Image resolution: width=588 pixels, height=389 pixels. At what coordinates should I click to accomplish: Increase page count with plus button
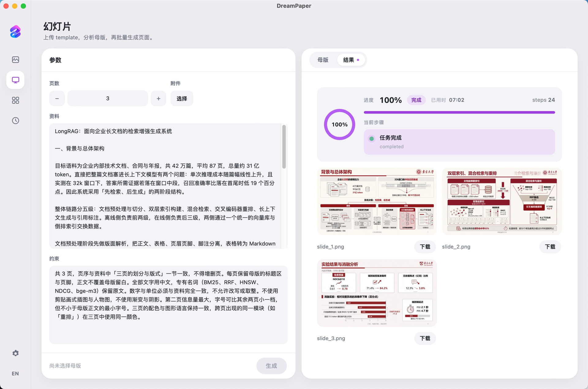[158, 99]
